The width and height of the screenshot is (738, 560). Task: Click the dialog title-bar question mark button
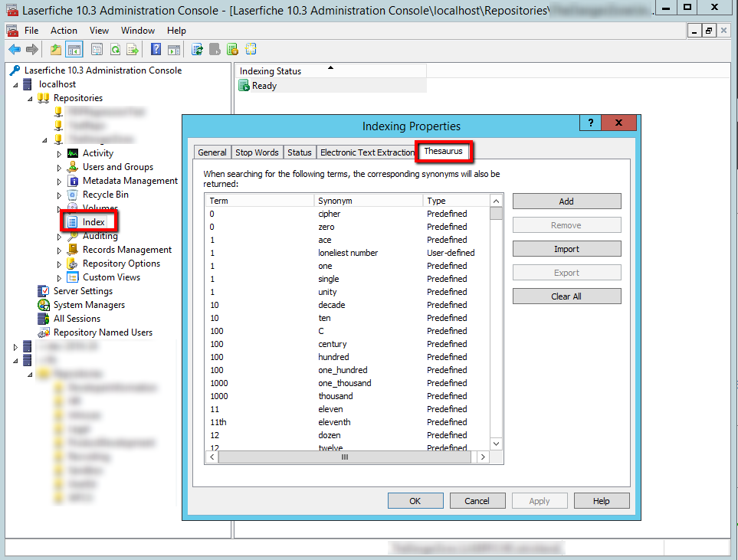pos(591,123)
